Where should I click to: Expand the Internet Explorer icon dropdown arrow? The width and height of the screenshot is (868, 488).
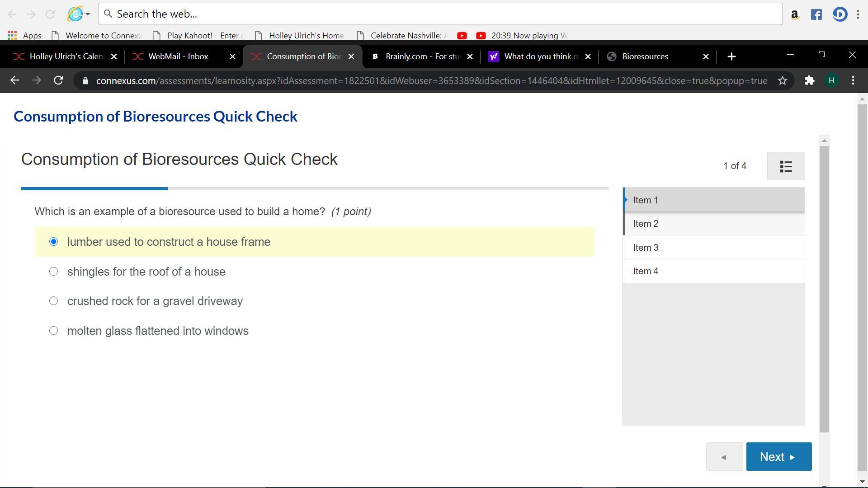88,14
